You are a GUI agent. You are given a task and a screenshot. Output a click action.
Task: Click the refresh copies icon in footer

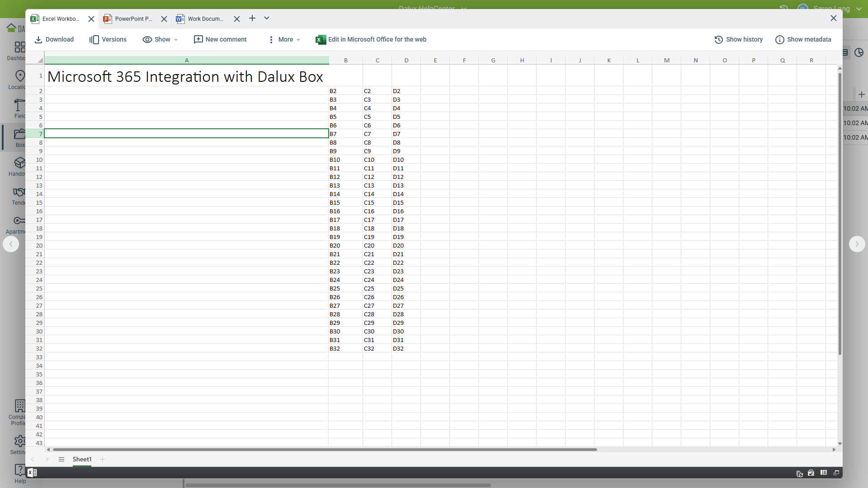tap(799, 474)
